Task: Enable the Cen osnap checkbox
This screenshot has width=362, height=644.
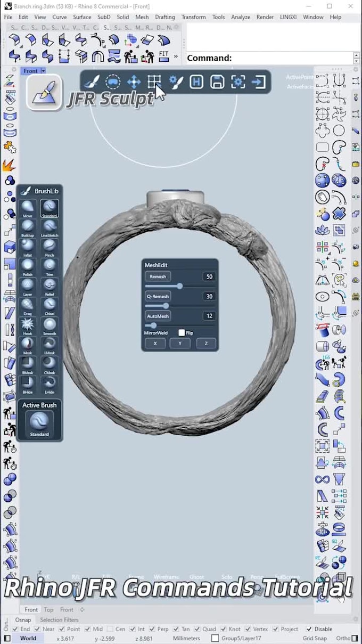Action: click(x=110, y=629)
